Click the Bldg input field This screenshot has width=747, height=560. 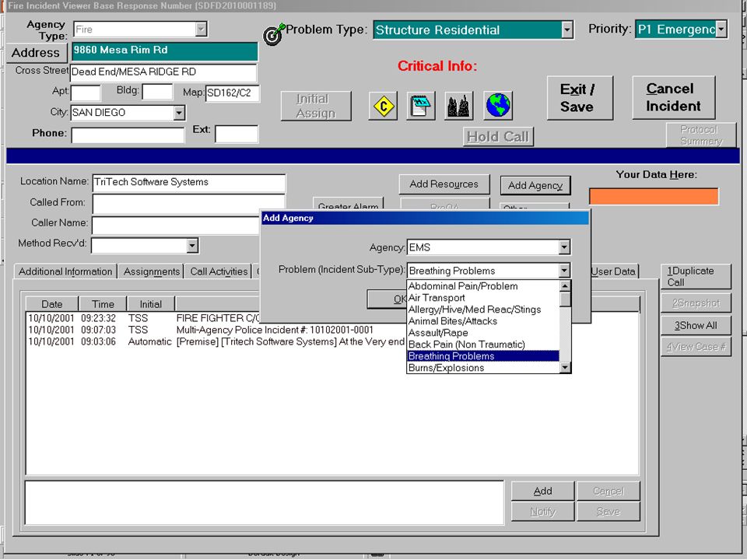click(157, 92)
